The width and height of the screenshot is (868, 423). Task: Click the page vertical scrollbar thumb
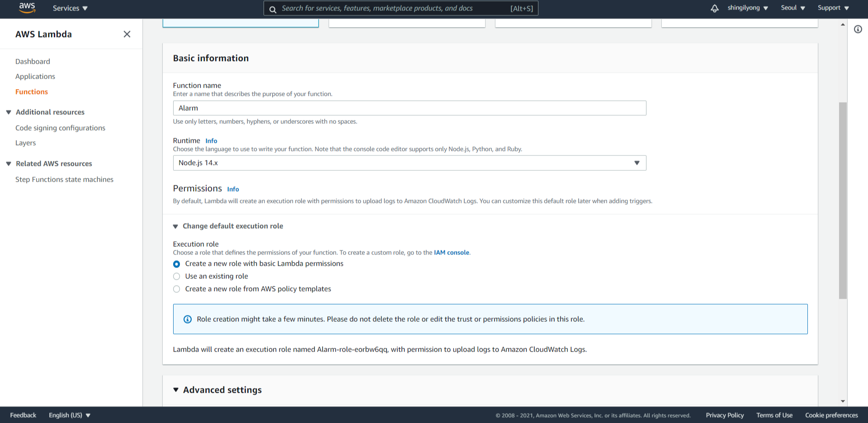click(843, 201)
